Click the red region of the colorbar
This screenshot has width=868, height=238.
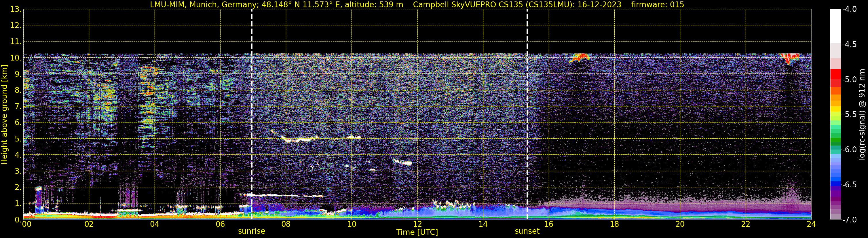pos(836,78)
